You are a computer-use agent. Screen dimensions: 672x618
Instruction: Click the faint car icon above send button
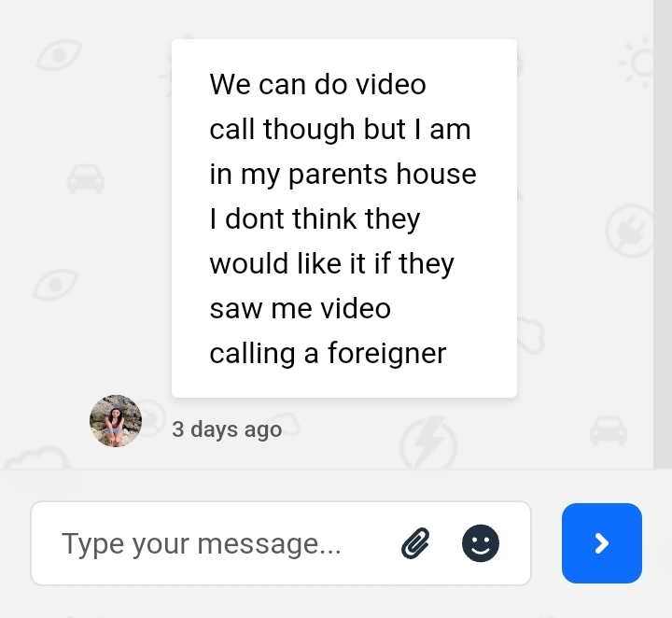point(609,430)
